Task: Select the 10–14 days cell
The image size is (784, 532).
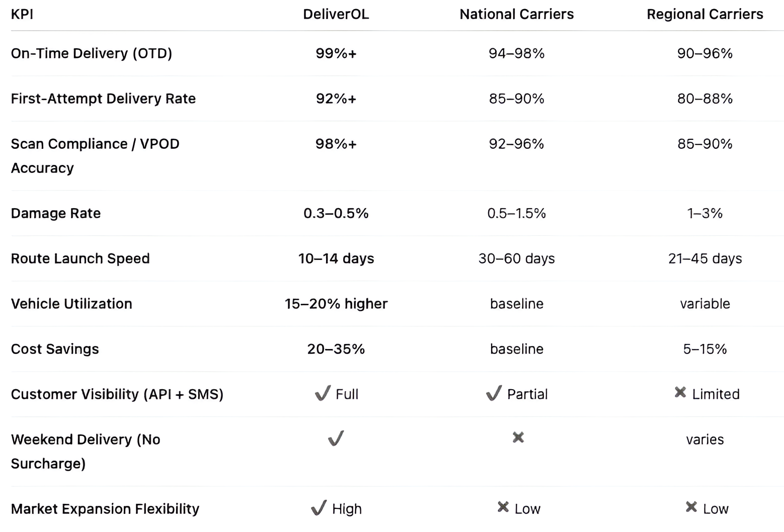Action: pos(336,258)
